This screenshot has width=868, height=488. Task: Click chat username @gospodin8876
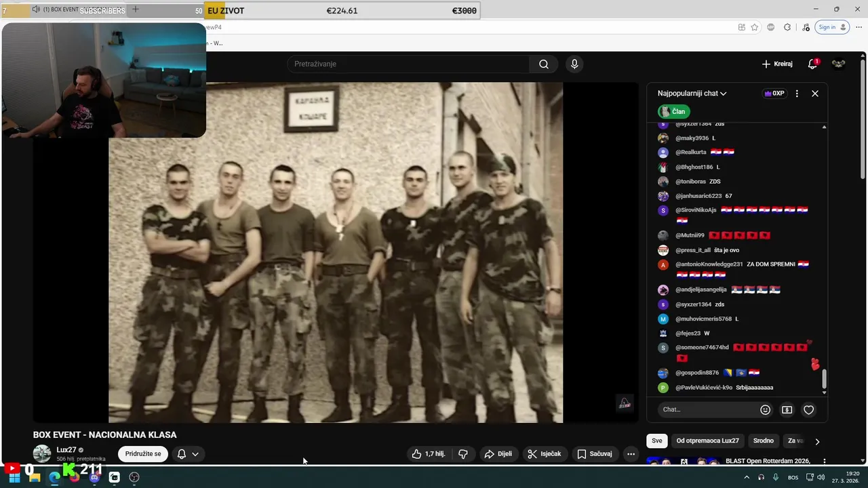point(697,373)
